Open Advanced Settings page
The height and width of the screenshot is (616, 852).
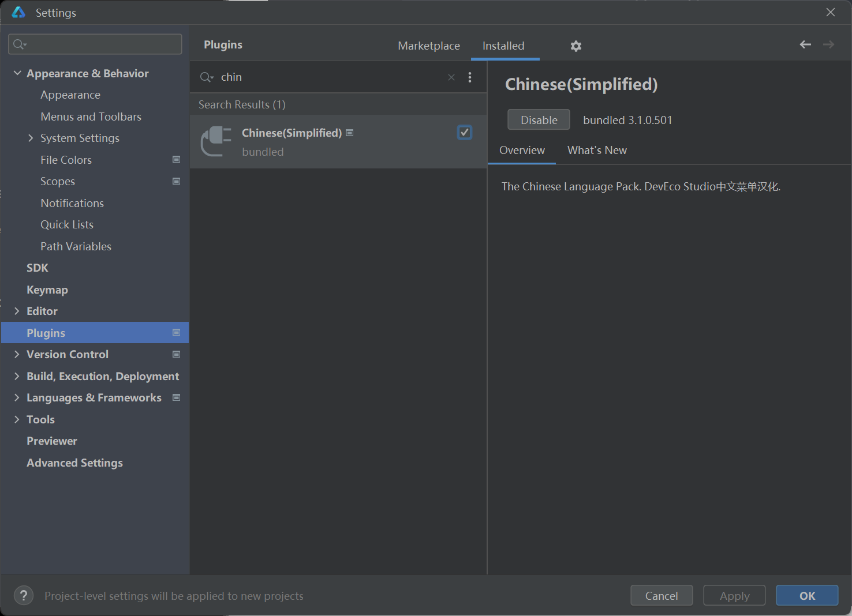coord(74,463)
